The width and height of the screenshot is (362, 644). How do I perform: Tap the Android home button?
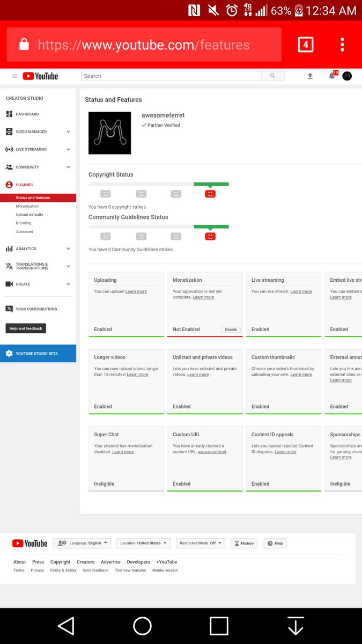(x=142, y=626)
